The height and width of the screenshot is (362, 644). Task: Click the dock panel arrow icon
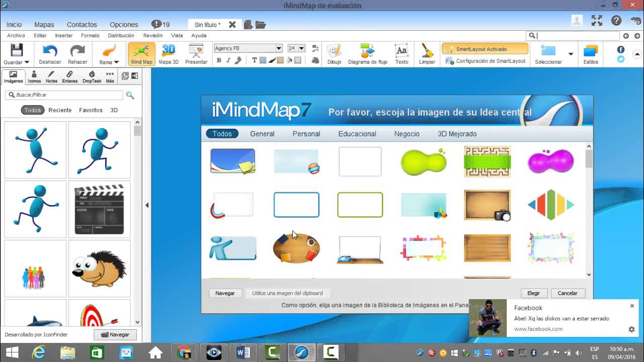134,76
